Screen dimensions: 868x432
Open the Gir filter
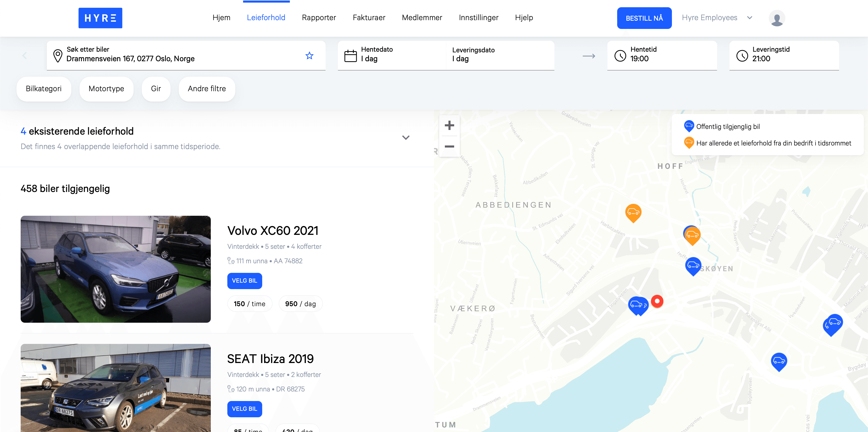pyautogui.click(x=156, y=89)
